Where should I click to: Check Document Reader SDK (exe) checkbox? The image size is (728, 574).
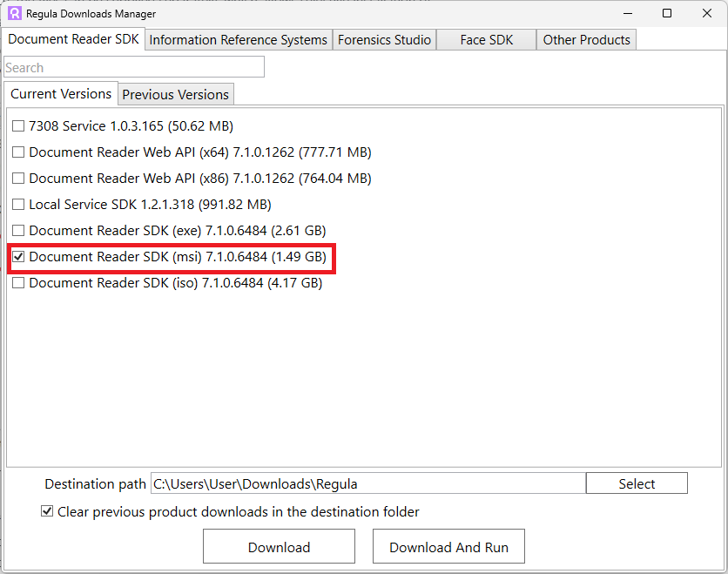coord(18,230)
